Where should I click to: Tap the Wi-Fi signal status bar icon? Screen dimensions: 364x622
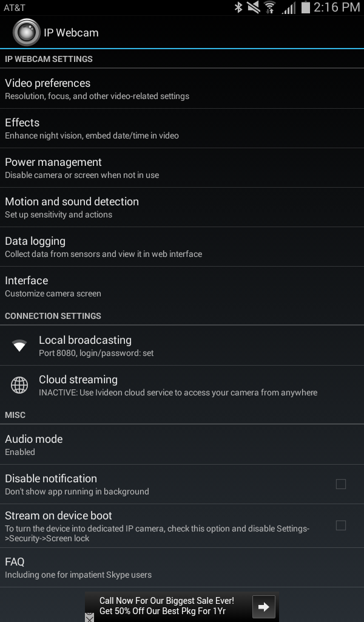270,7
